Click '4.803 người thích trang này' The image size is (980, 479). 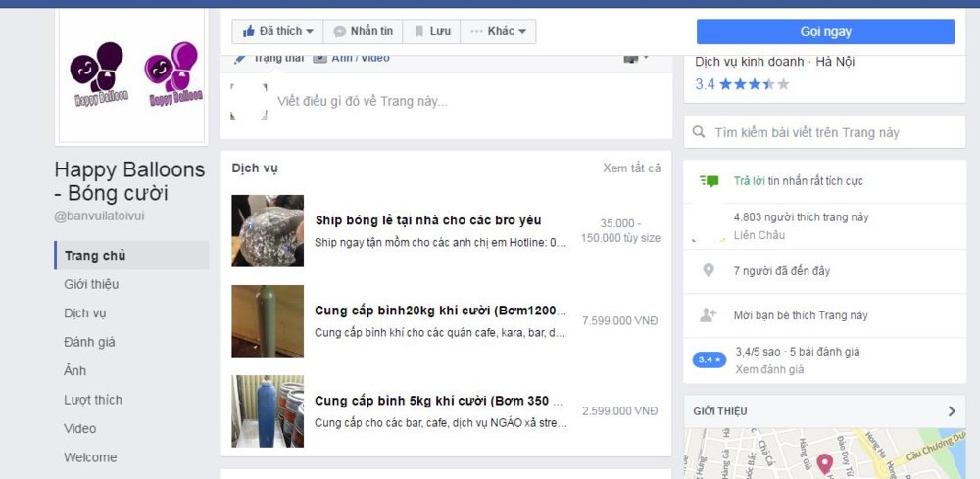(x=802, y=217)
